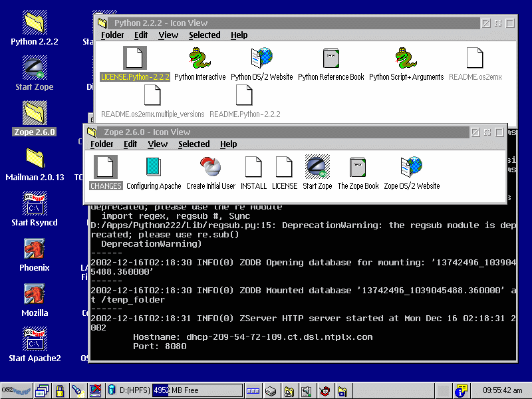Screen dimensions: 532x399
Task: Click Zope 2.6.0 window title bar
Action: [x=284, y=132]
